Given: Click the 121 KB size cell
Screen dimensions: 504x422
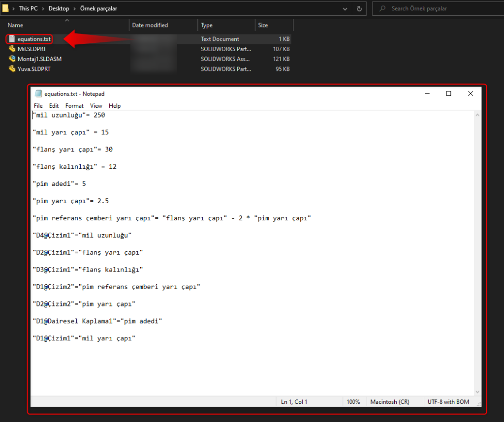Looking at the screenshot, I should (281, 59).
